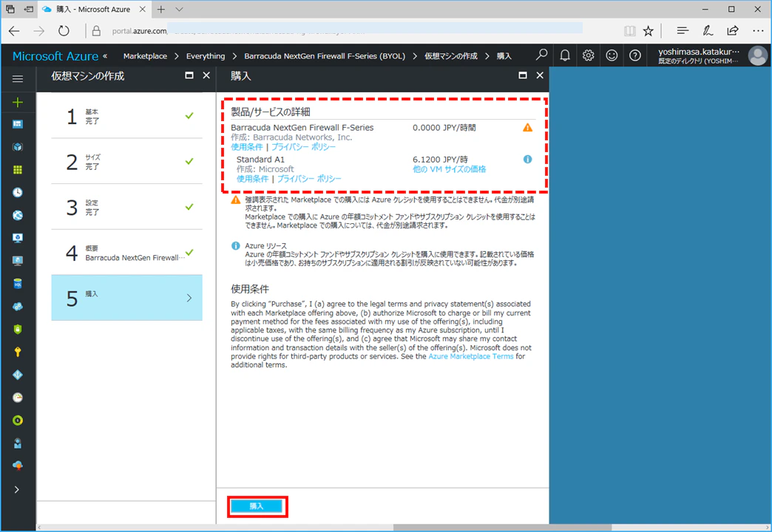The width and height of the screenshot is (772, 532).
Task: Click the green plus New resource icon
Action: click(x=18, y=102)
